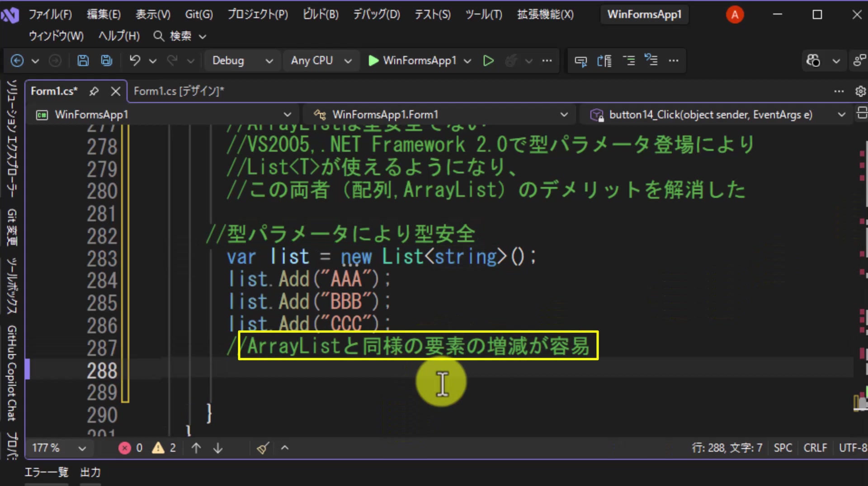Start debugging with the green WinFormsApp1 play button
The image size is (868, 486).
coord(412,61)
